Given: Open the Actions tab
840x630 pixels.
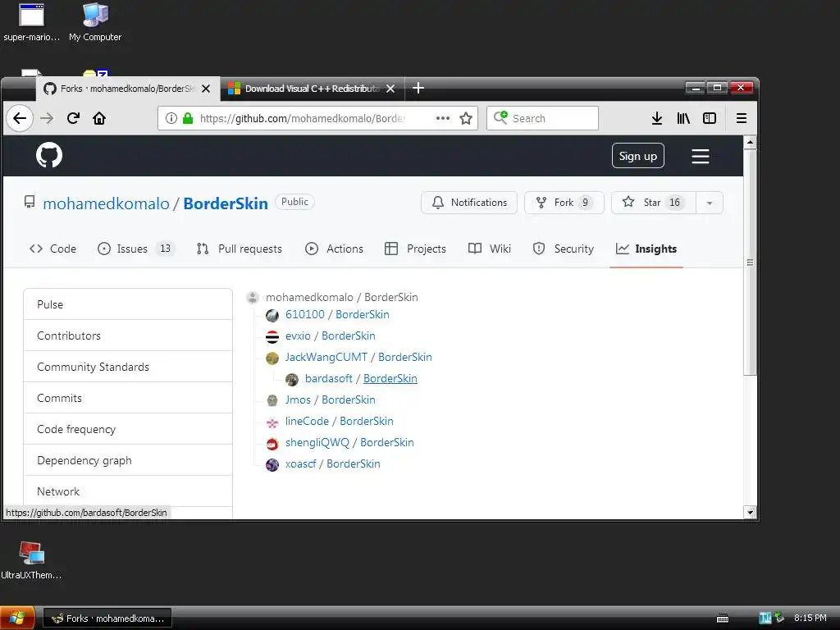Looking at the screenshot, I should [335, 249].
